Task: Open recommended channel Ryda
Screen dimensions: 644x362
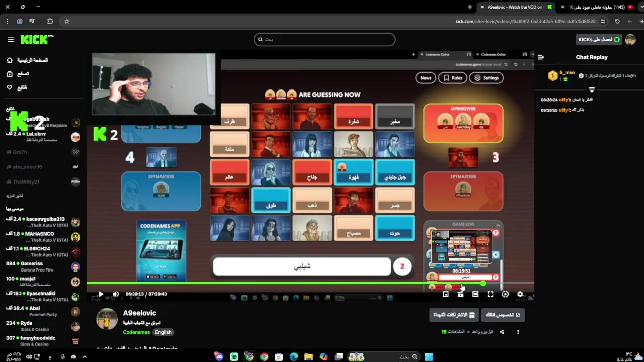Action: 43,326
